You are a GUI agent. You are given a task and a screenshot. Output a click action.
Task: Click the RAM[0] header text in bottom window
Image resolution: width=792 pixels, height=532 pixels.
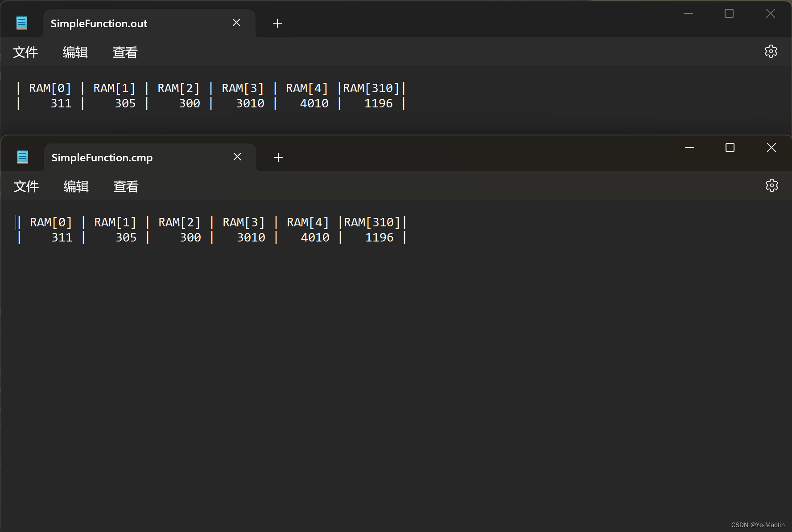[x=50, y=222]
